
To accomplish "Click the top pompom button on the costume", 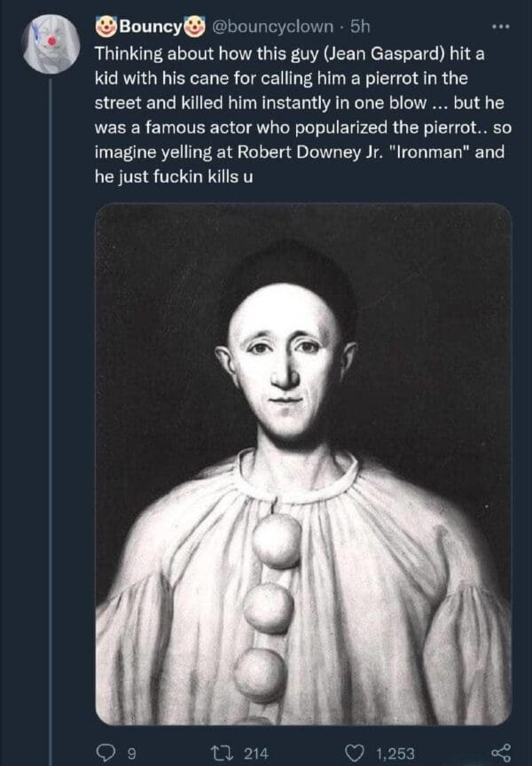I will pos(276,539).
